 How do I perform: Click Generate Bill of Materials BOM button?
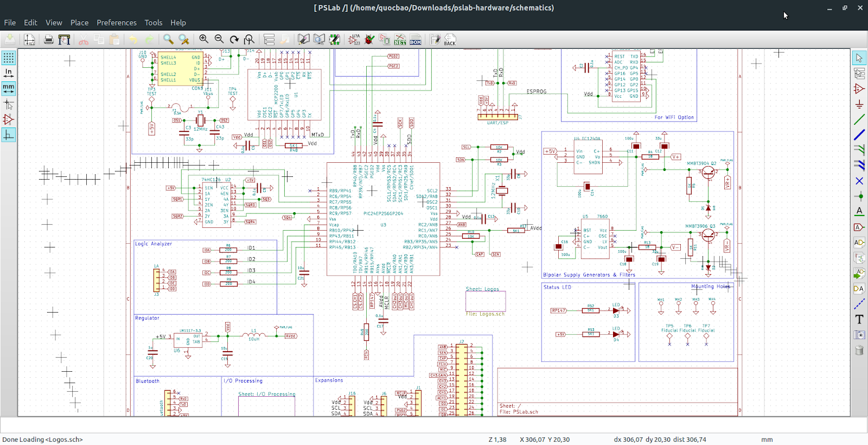416,40
